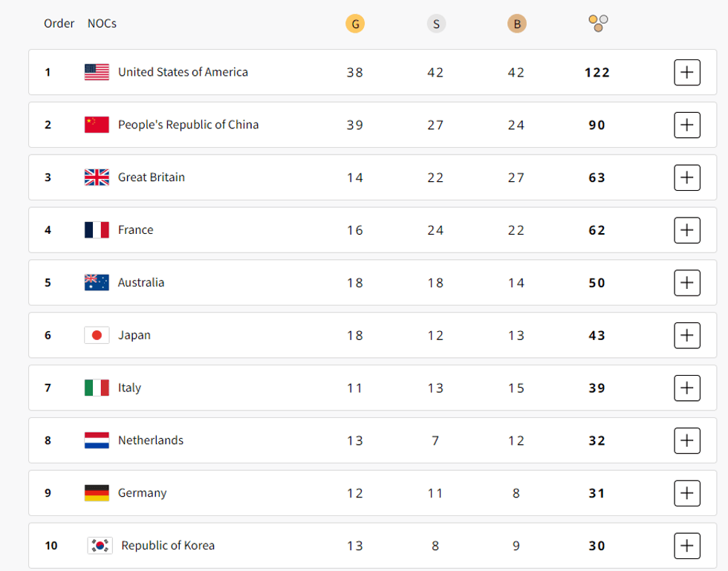Expand the United States of America row
Screen dimensions: 728x571
687,72
